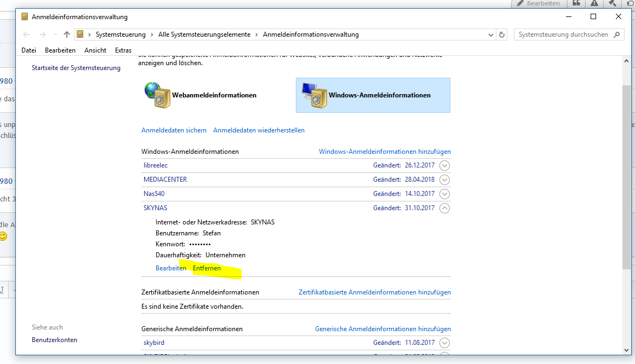
Task: Open Startseite der Systemsteuerung link
Action: [x=76, y=68]
